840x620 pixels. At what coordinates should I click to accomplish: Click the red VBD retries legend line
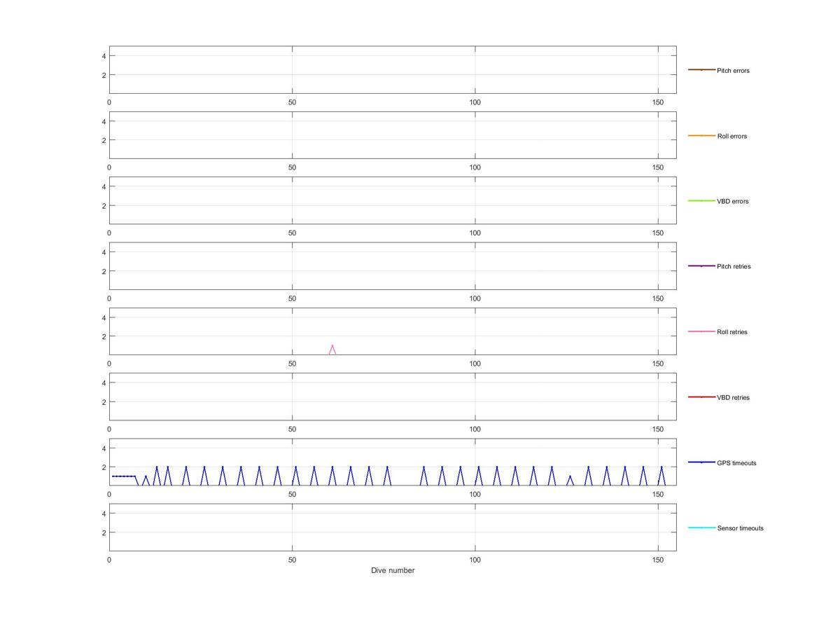701,397
